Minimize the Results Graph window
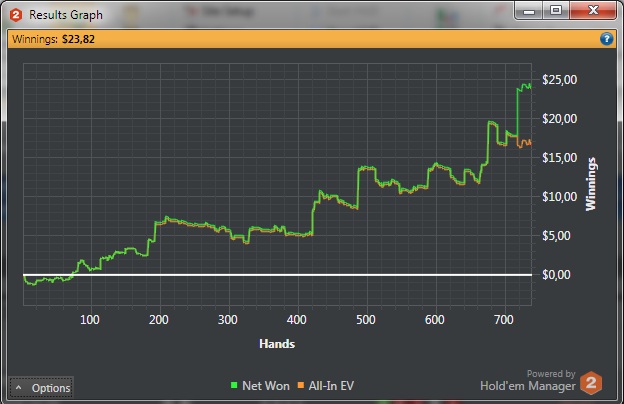This screenshot has width=624, height=404. pos(529,10)
